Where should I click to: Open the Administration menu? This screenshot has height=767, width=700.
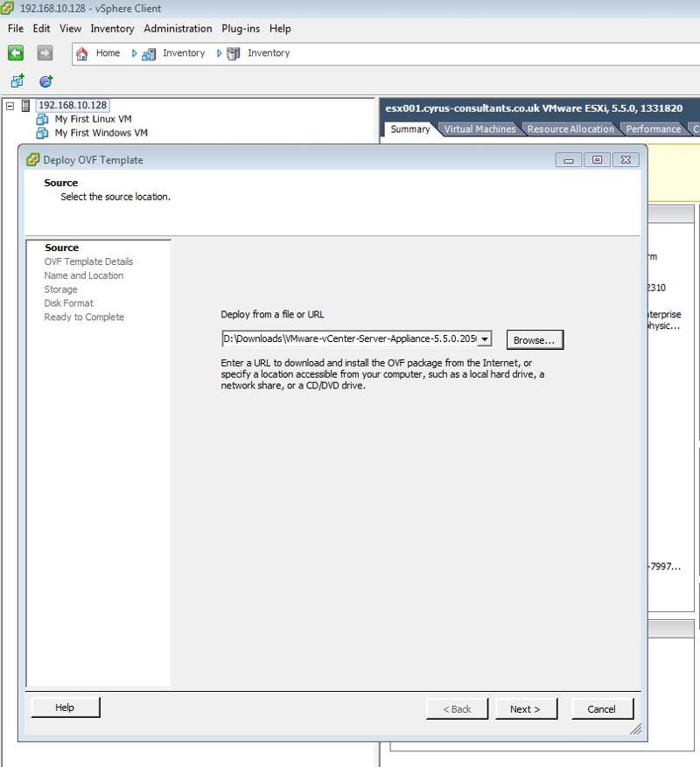click(178, 28)
